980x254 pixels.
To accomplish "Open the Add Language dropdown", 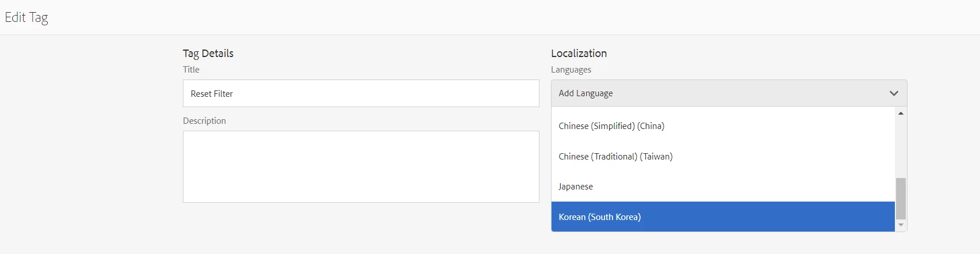I will tap(729, 93).
